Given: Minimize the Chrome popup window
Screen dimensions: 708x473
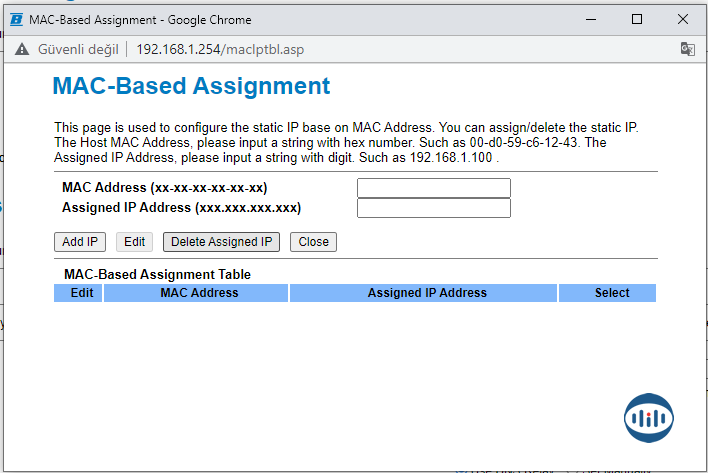Looking at the screenshot, I should (x=590, y=19).
